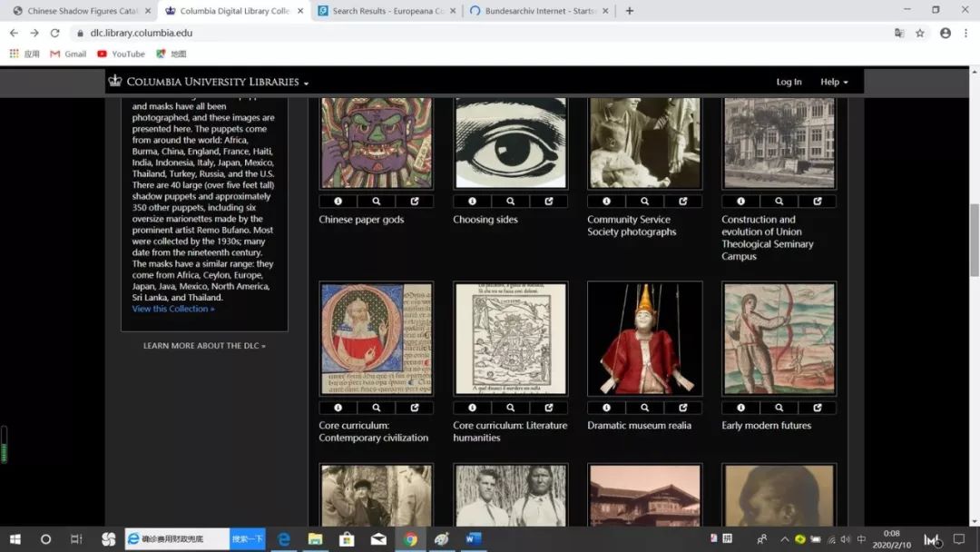Open Chrome's three-dot menu

click(x=965, y=33)
